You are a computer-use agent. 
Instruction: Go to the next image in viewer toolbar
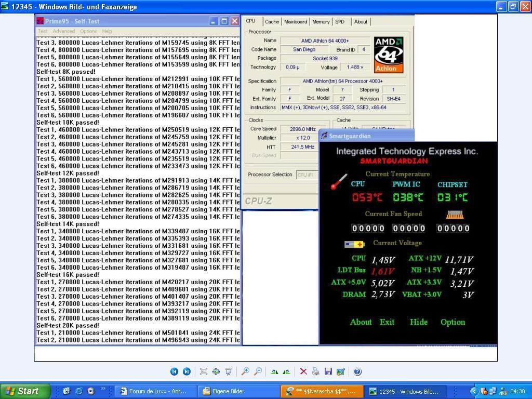click(x=187, y=371)
